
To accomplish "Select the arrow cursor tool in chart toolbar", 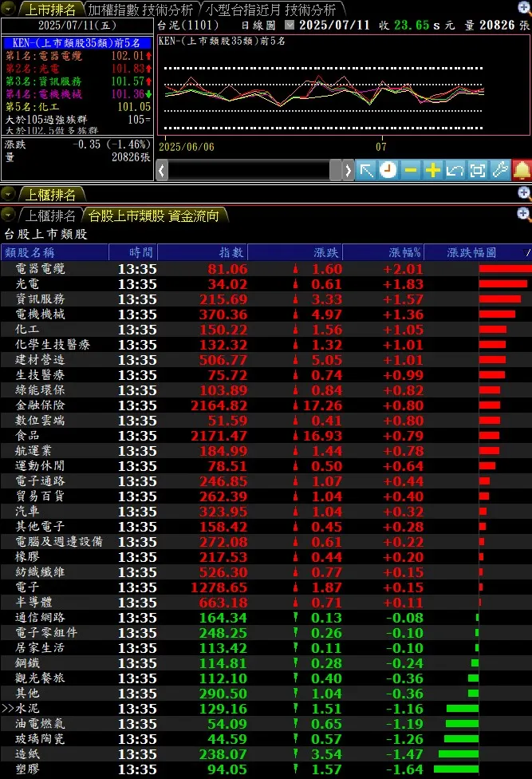I will coord(366,171).
